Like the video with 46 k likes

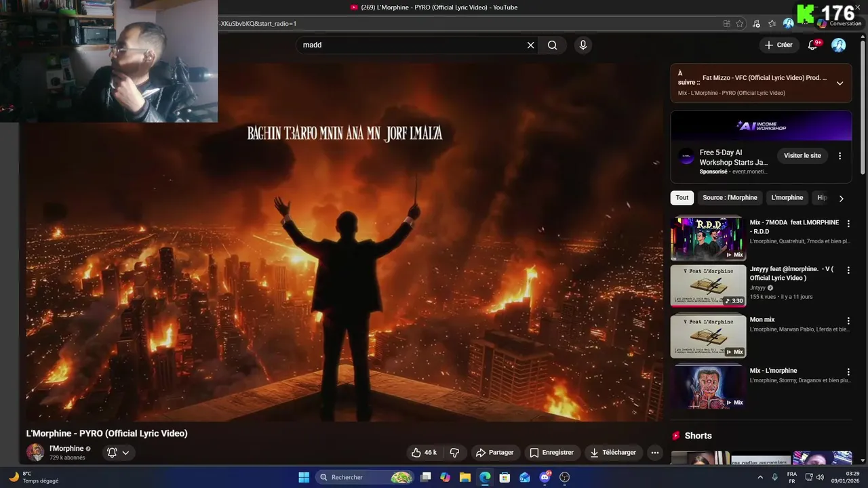click(x=425, y=452)
